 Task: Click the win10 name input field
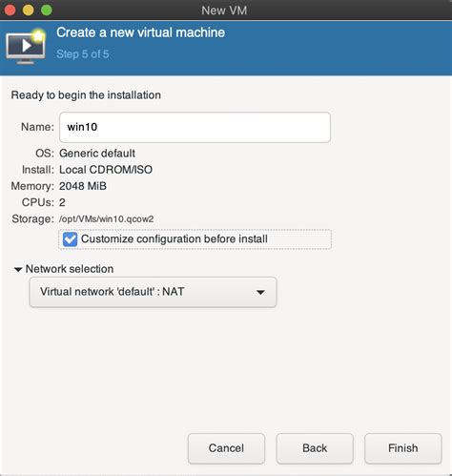[x=195, y=127]
